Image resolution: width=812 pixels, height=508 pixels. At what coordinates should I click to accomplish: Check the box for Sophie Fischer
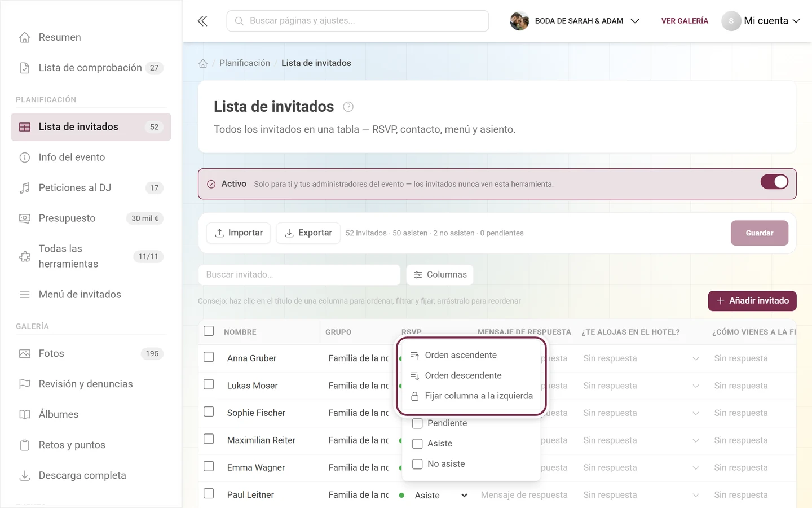[x=209, y=412]
